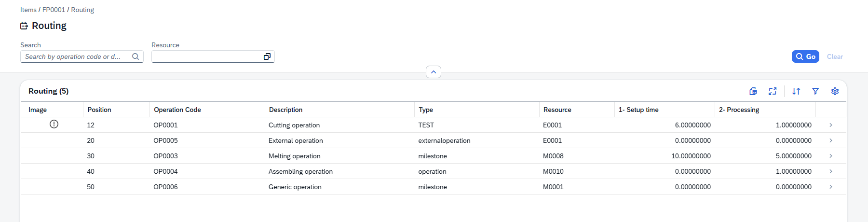Click processing value 5.00000000
The image size is (868, 222).
(x=794, y=156)
